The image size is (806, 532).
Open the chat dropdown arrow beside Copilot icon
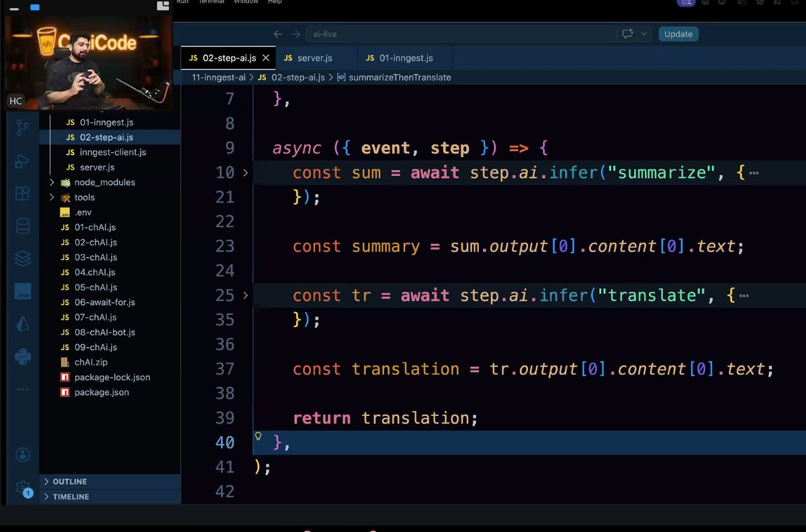pyautogui.click(x=644, y=34)
